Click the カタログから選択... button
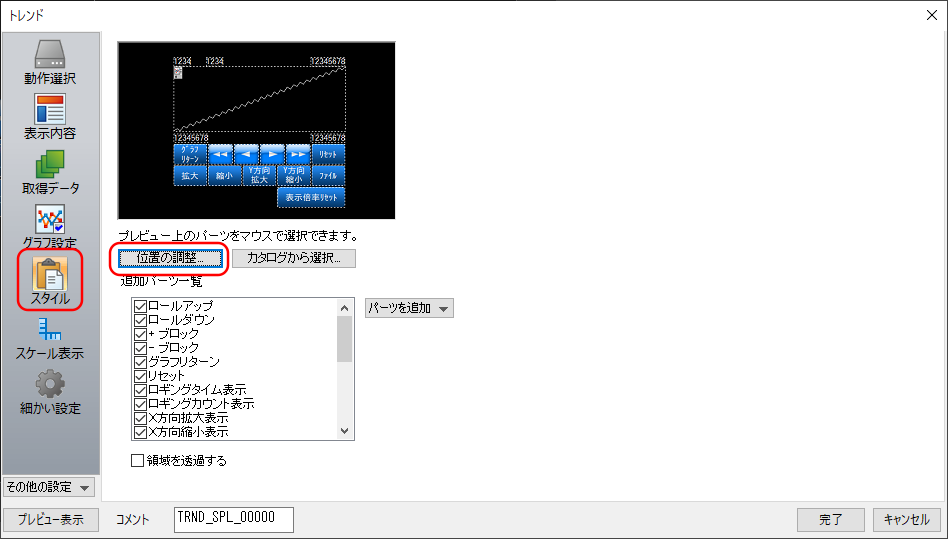948x539 pixels. (x=294, y=258)
